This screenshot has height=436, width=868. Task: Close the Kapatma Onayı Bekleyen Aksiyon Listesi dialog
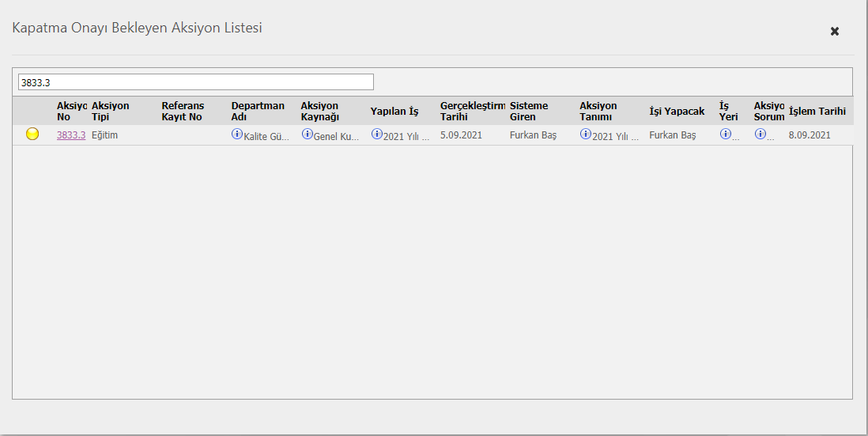pos(834,32)
